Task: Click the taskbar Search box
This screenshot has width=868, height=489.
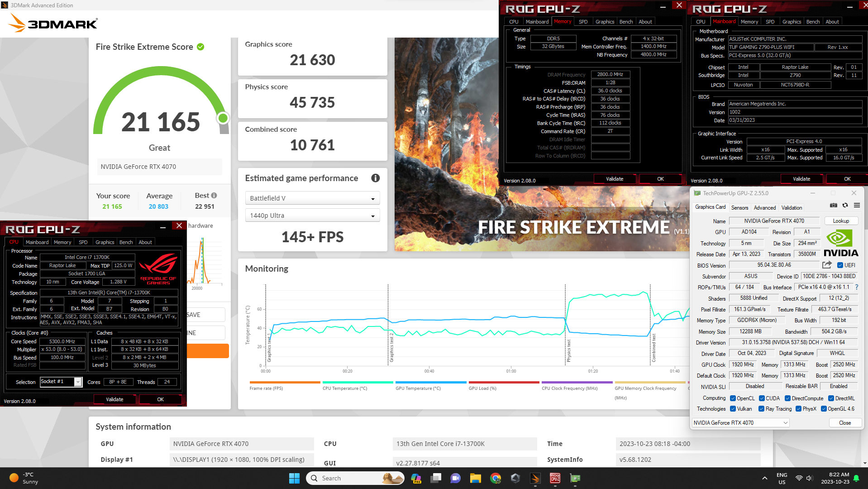Action: click(x=355, y=478)
